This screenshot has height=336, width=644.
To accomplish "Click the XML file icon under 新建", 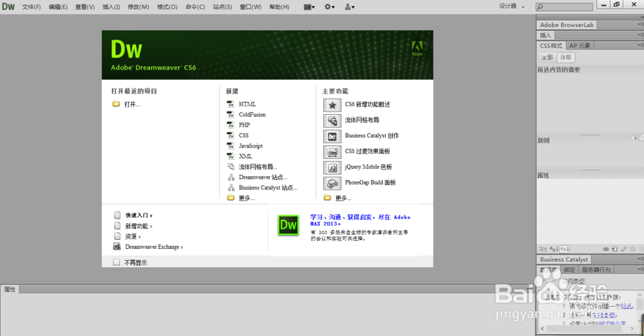I will tap(231, 156).
